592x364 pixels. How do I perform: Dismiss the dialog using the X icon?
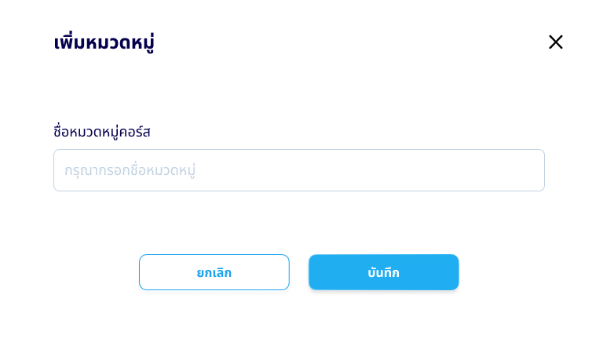tap(556, 42)
